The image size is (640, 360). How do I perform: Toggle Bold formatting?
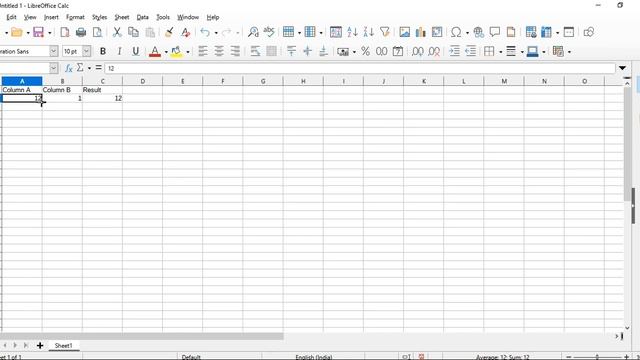[x=103, y=51]
